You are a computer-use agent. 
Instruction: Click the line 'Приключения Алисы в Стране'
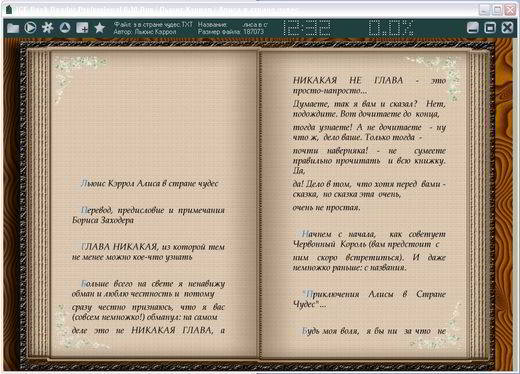click(374, 294)
